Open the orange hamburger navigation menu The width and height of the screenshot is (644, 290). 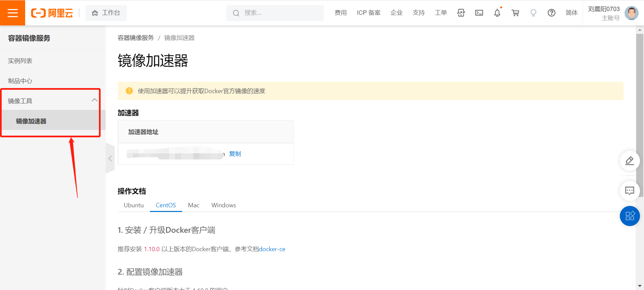[12, 13]
